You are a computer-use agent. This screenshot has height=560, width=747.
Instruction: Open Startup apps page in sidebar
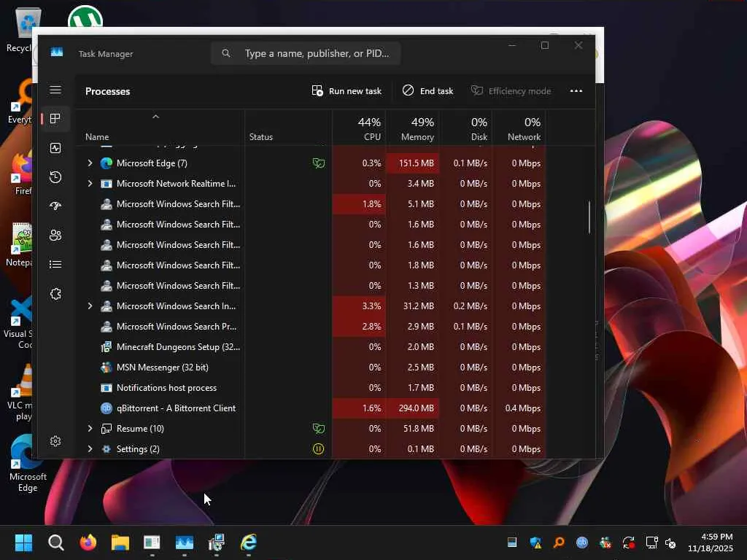pyautogui.click(x=55, y=206)
